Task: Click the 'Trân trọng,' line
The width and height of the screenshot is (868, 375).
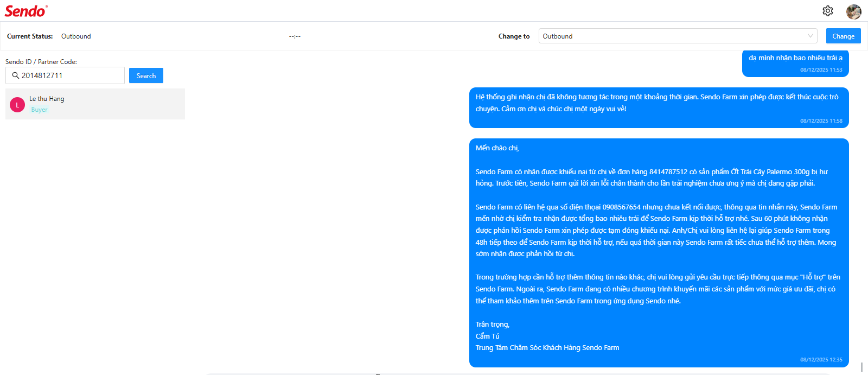Action: 492,325
